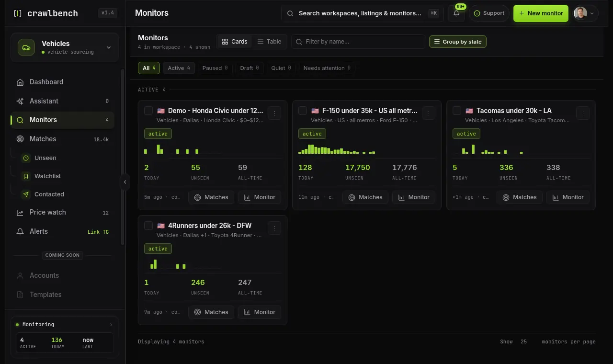The height and width of the screenshot is (364, 613).
Task: Click the user avatar picture
Action: coord(580,13)
